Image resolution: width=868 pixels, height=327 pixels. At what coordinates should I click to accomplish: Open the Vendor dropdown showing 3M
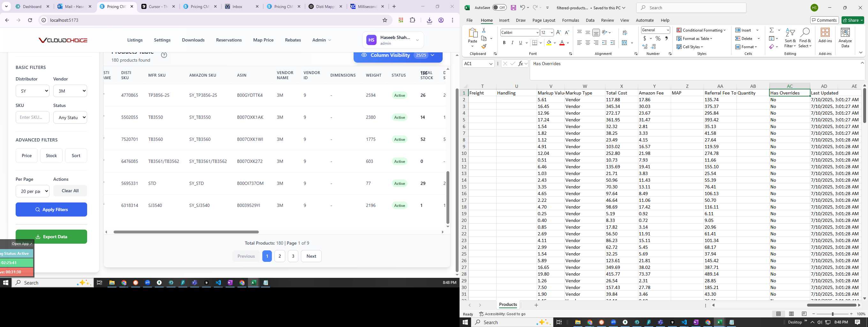(70, 91)
